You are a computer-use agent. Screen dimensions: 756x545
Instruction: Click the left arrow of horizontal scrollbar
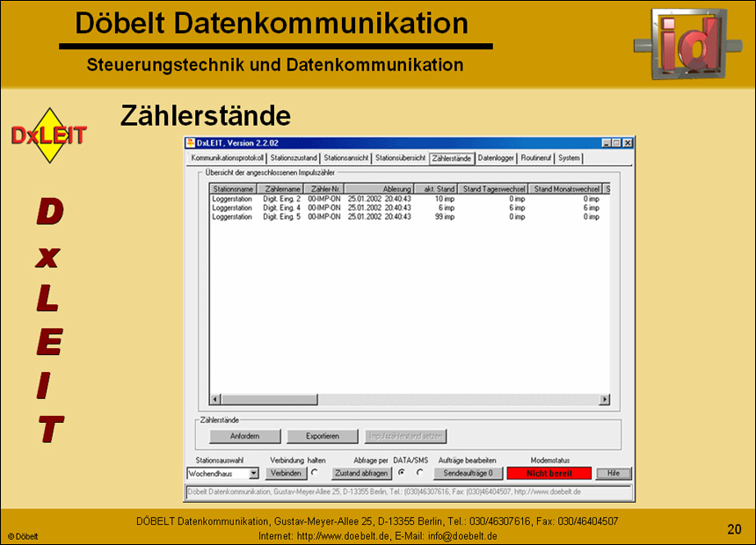point(215,399)
